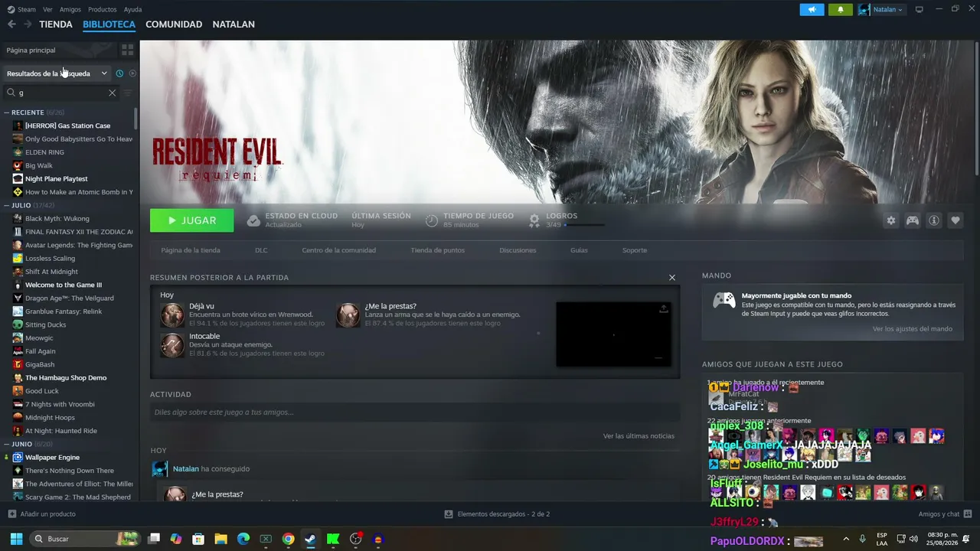The width and height of the screenshot is (980, 551).
Task: Type in the library search field
Action: click(61, 93)
